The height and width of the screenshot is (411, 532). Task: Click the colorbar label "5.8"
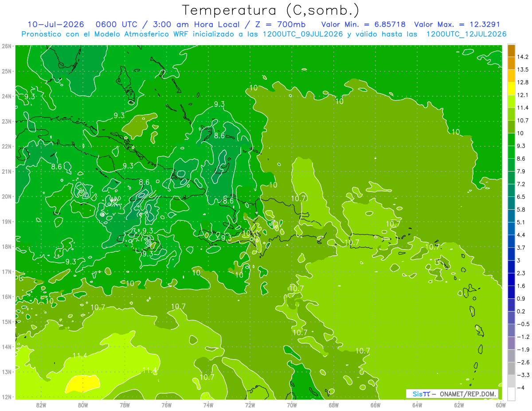pos(521,209)
